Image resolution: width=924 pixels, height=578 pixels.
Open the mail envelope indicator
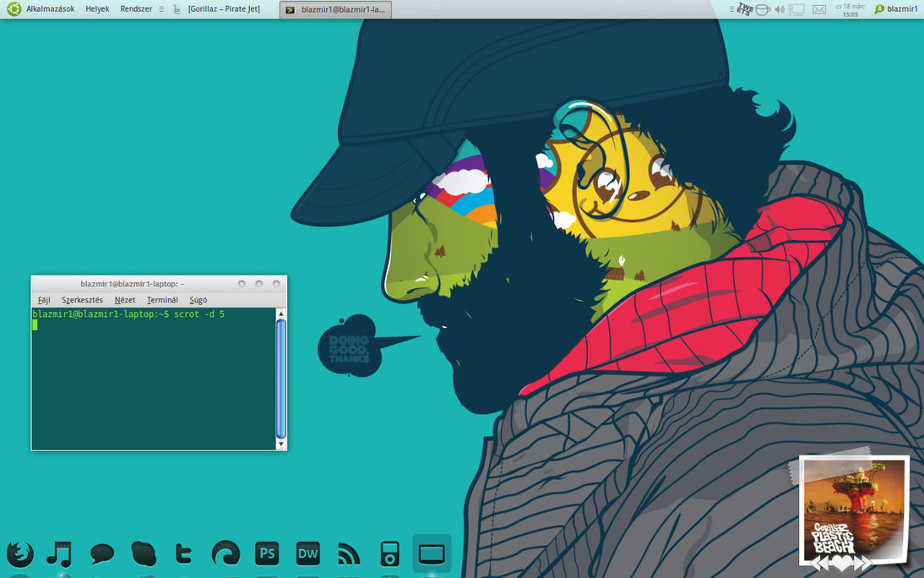819,9
